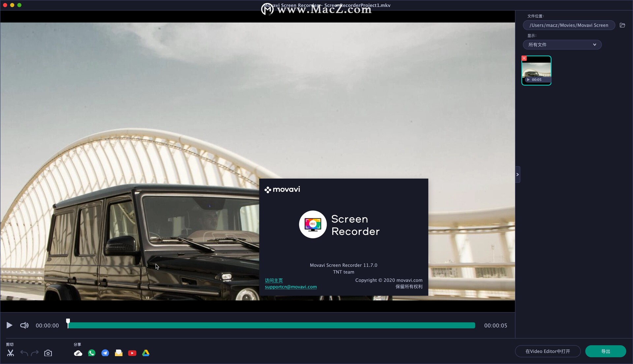
Task: Select the 00:05 recording thumbnail
Action: pyautogui.click(x=536, y=70)
